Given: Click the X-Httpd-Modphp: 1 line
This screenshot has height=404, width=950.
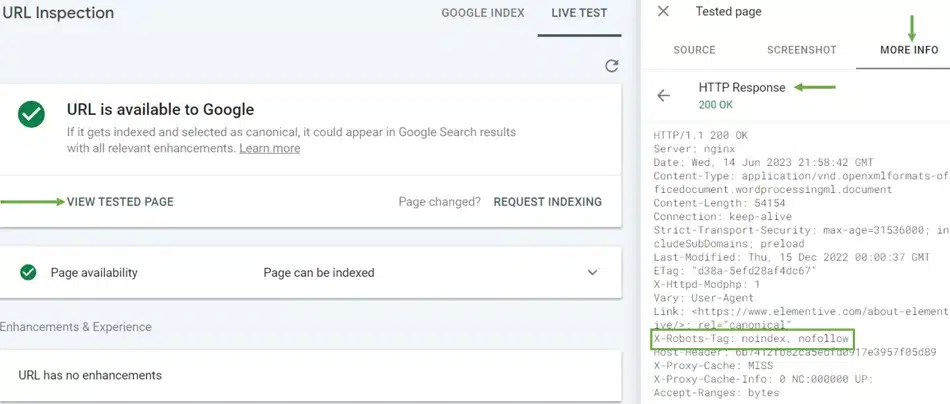Looking at the screenshot, I should 706,284.
